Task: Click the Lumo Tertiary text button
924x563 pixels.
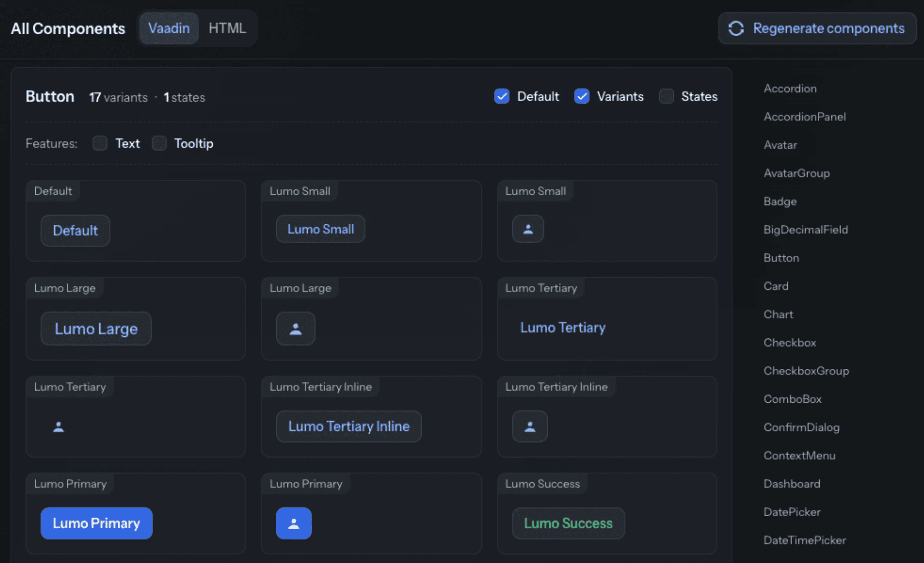Action: (x=563, y=328)
